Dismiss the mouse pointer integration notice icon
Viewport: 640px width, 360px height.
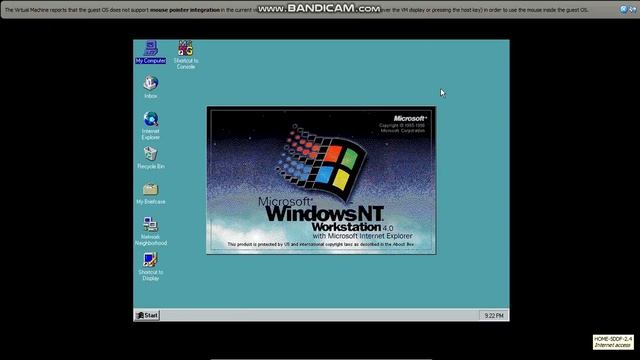coord(624,9)
